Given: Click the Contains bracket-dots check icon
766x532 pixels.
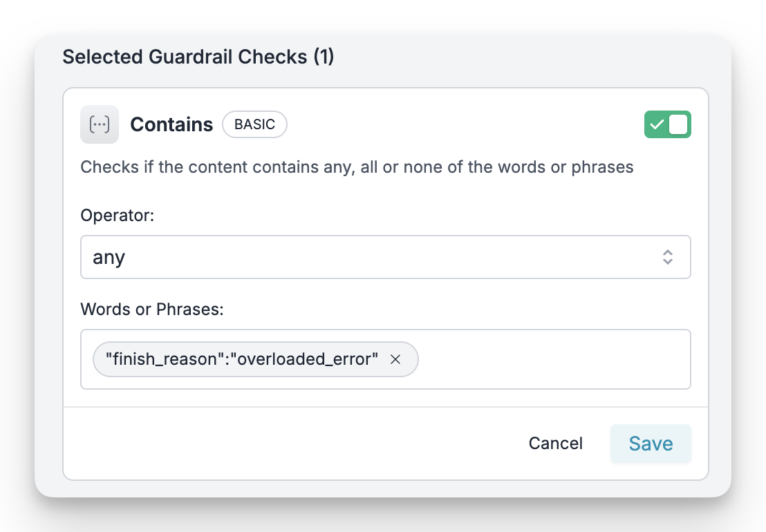Looking at the screenshot, I should 99,124.
